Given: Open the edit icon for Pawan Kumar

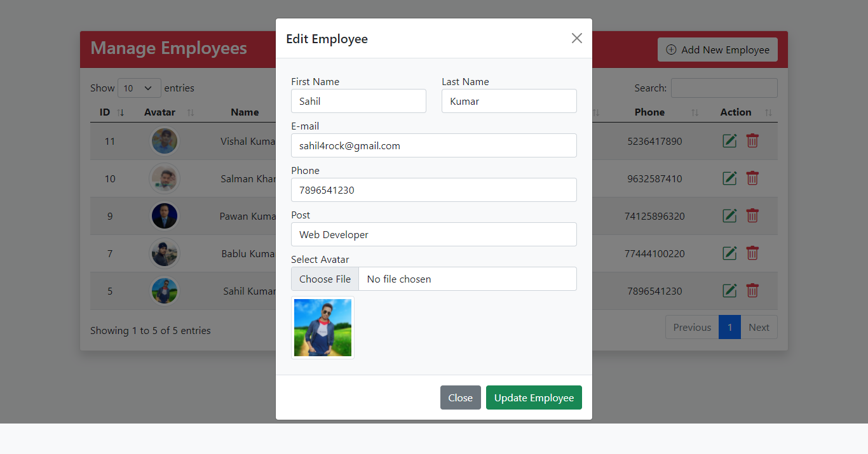Looking at the screenshot, I should [729, 216].
